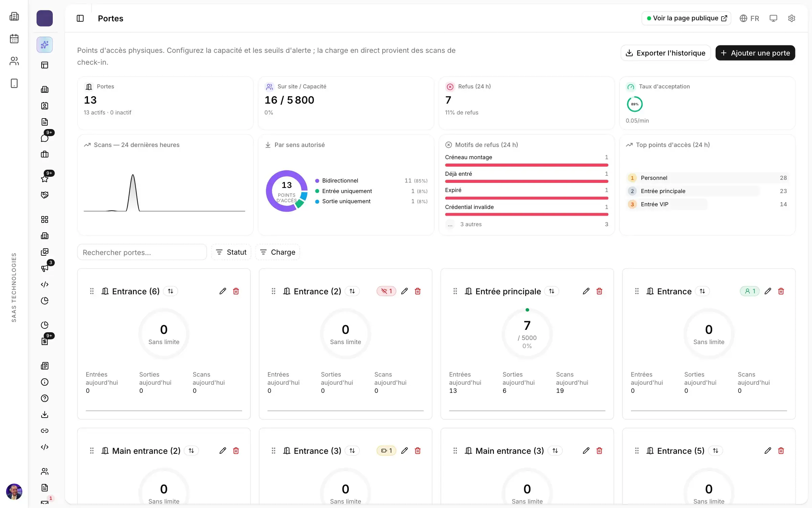
Task: Edit the Entrance (2) door with the pencil
Action: pyautogui.click(x=404, y=291)
